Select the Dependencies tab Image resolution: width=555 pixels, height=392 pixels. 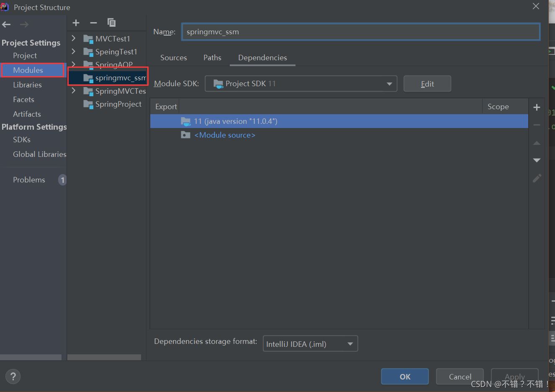[262, 58]
